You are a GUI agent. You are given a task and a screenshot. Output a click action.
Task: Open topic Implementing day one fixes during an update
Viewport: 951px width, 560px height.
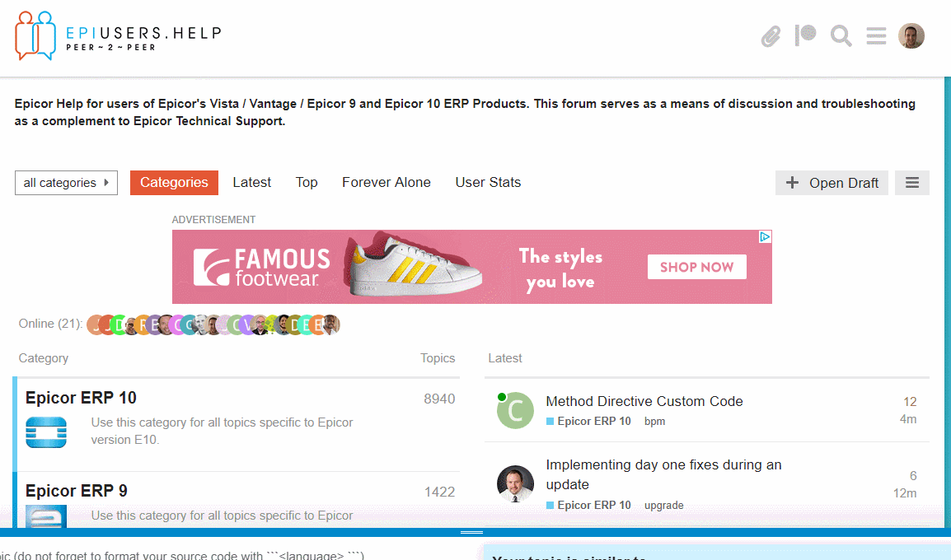pyautogui.click(x=663, y=474)
